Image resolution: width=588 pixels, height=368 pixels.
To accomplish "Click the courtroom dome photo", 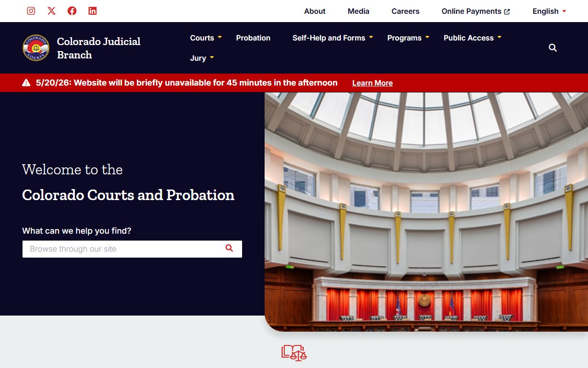I will 426,212.
